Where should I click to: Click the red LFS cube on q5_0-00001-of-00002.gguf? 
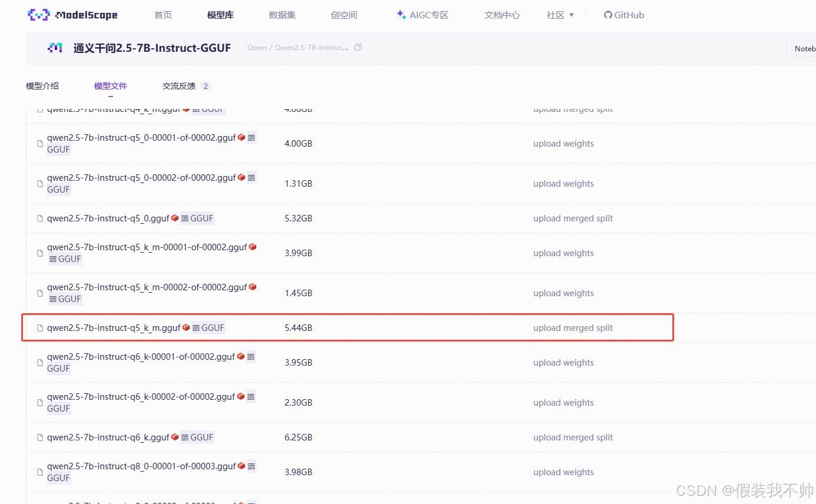tap(241, 138)
